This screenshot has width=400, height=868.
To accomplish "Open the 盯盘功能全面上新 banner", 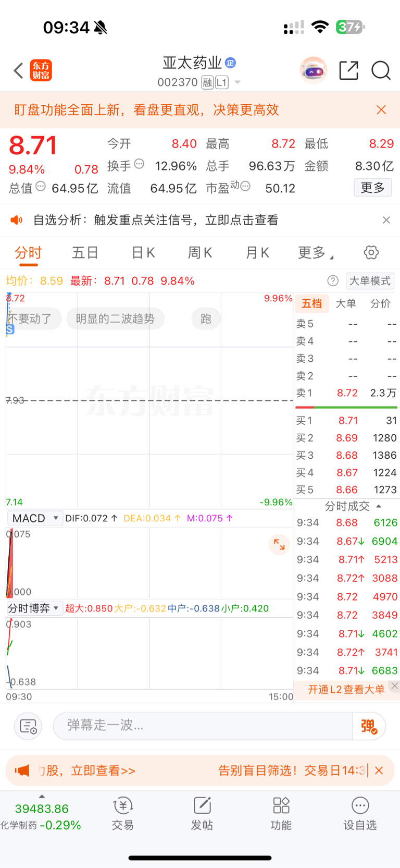I will [x=146, y=109].
